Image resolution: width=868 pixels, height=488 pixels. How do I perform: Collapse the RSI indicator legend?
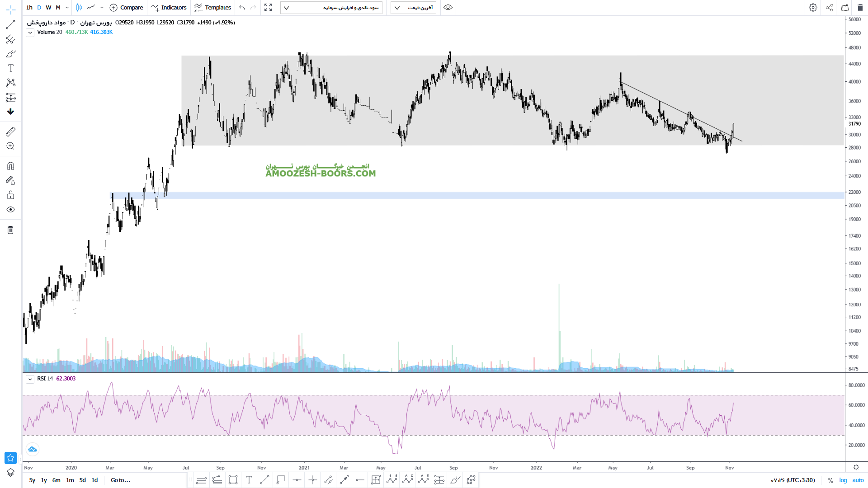30,379
